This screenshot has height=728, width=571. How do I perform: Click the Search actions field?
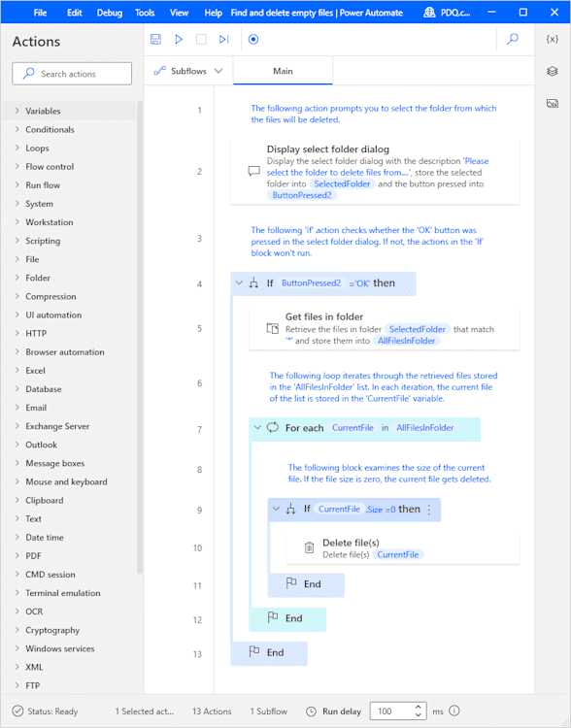[x=72, y=74]
